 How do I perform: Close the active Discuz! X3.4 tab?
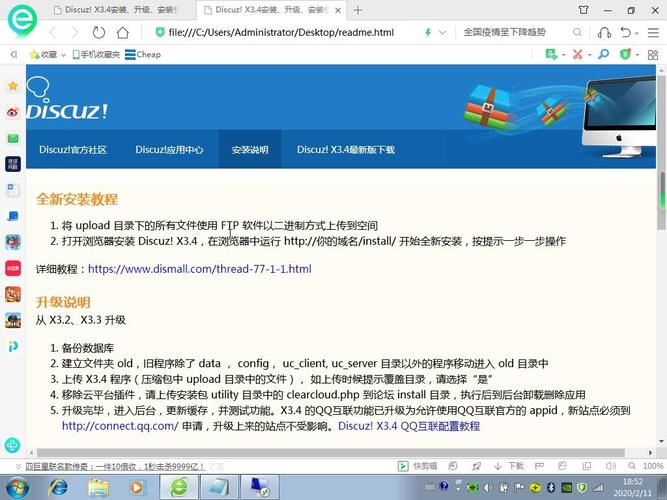(338, 10)
